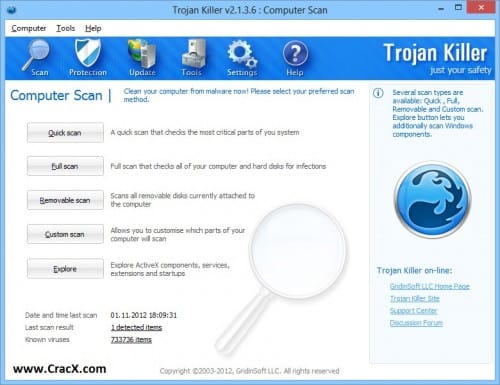
Task: Click the 'Last scan result' label
Action: coord(49,328)
